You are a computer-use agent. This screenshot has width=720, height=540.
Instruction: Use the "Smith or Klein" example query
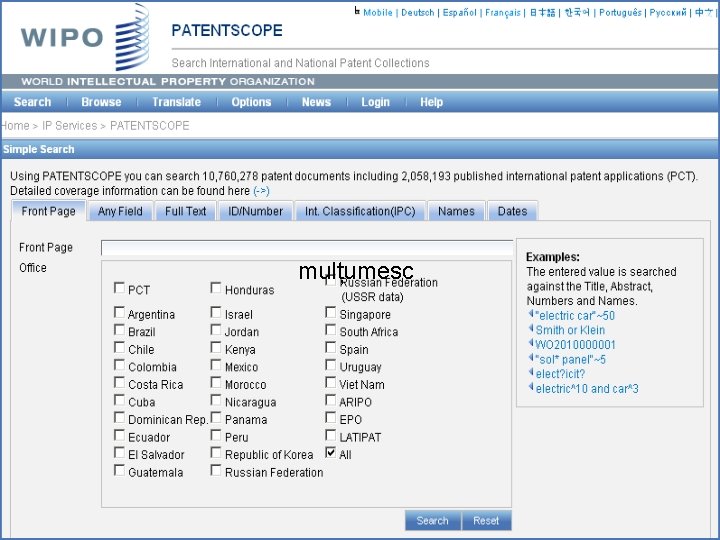[570, 330]
